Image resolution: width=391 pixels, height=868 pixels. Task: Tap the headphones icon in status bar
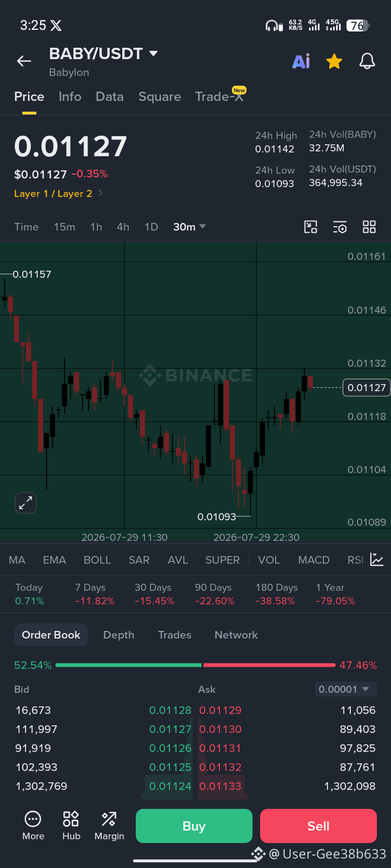point(274,25)
